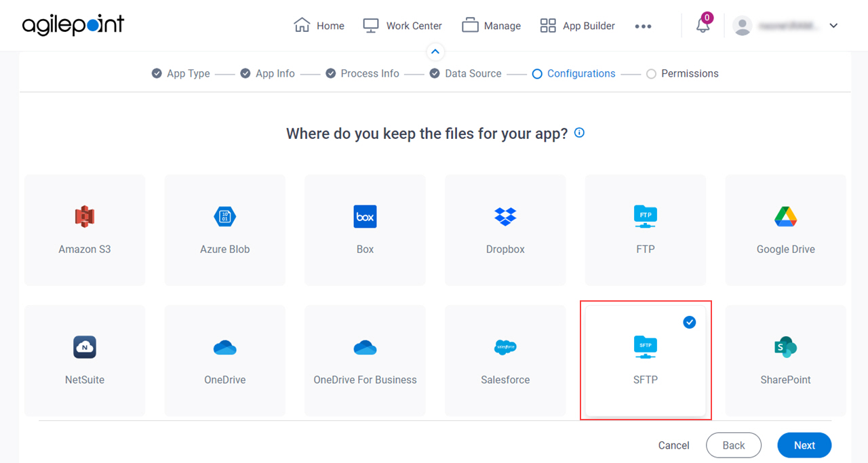Select the Azure Blob icon
The width and height of the screenshot is (868, 463).
[225, 216]
